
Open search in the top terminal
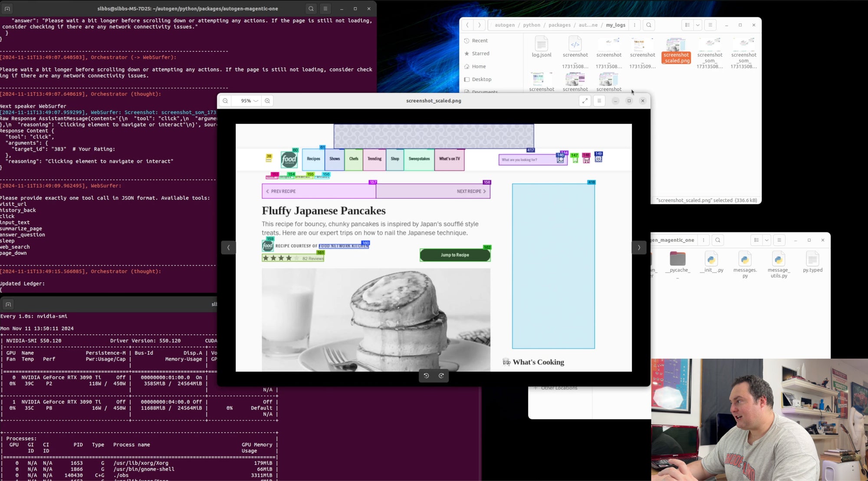coord(311,9)
